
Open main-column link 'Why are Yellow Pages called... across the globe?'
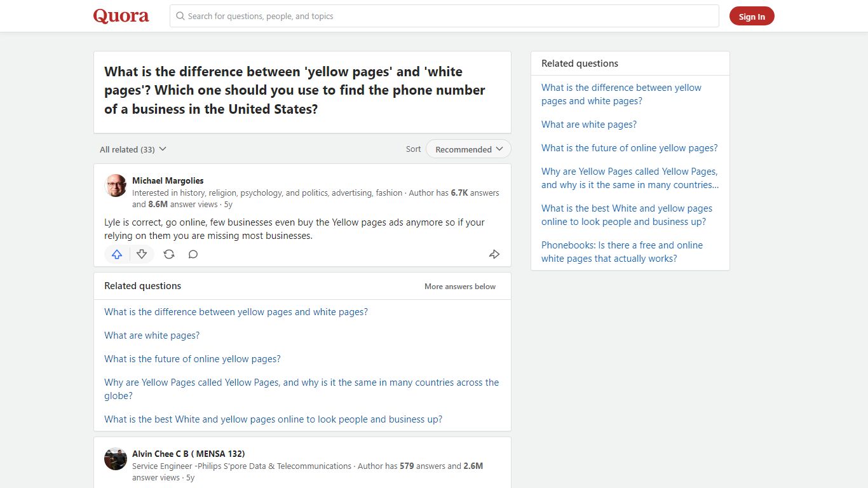click(x=302, y=389)
